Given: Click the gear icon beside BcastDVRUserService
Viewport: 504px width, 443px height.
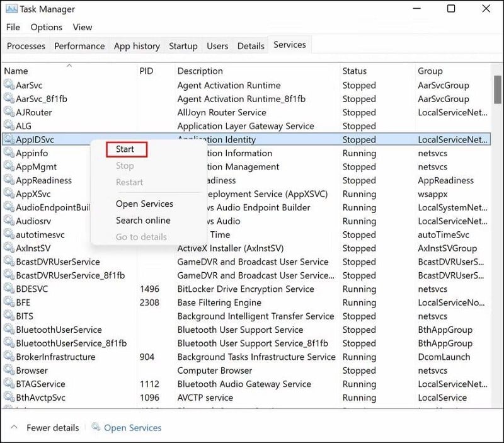Looking at the screenshot, I should click(9, 262).
